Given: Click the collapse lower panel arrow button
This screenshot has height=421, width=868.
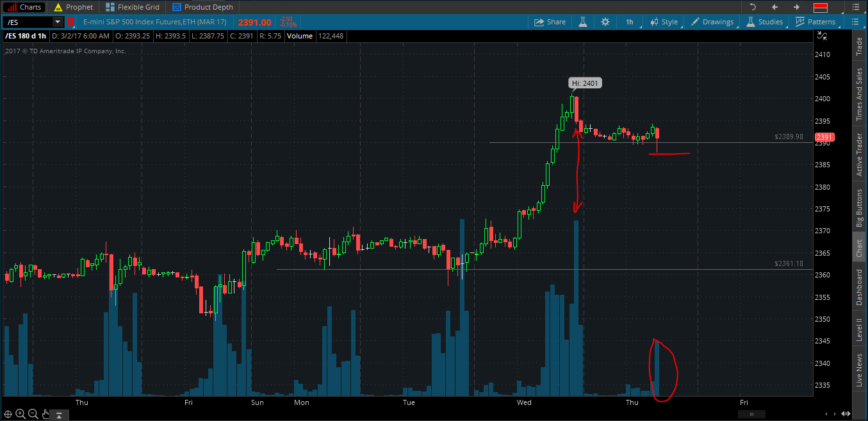Looking at the screenshot, I should click(x=59, y=415).
